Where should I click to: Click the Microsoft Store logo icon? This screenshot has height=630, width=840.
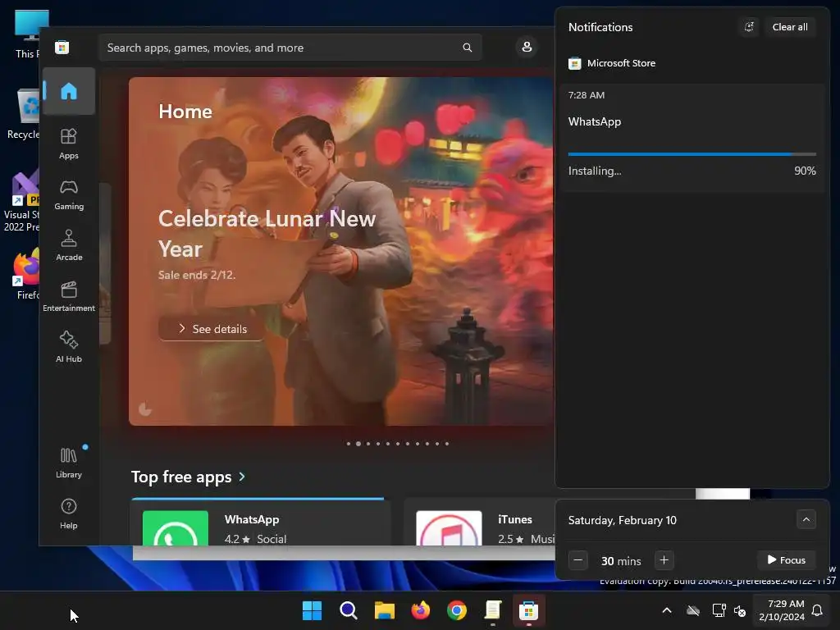coord(62,47)
